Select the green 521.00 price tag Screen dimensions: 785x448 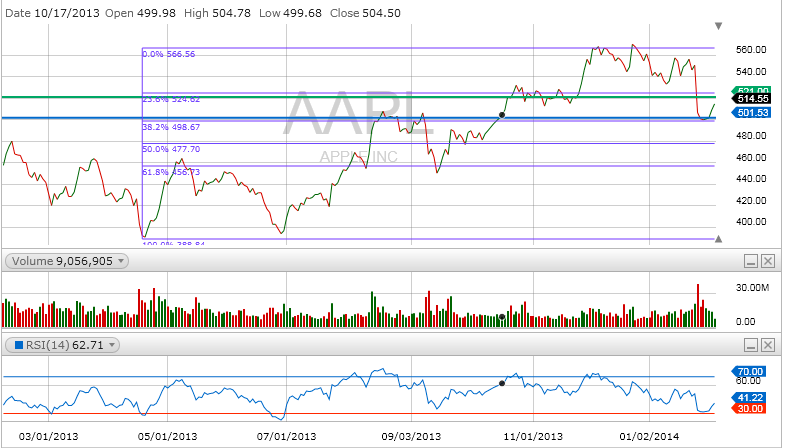pos(752,90)
